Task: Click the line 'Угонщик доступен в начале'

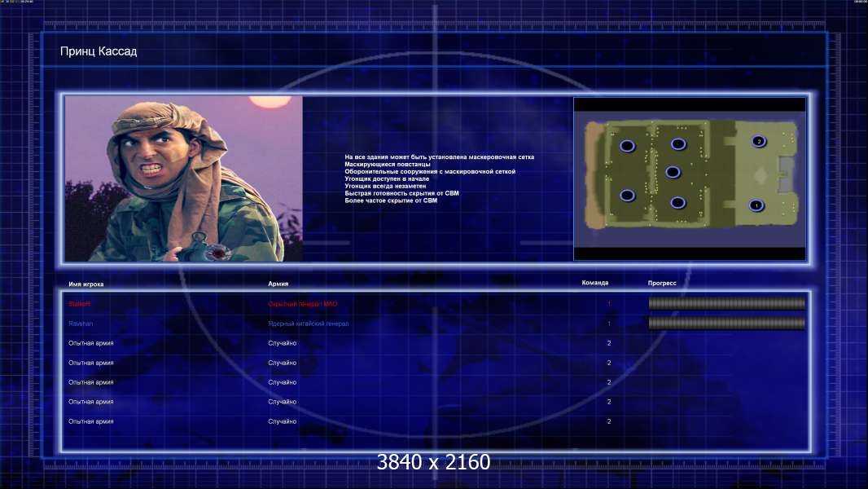Action: point(387,178)
